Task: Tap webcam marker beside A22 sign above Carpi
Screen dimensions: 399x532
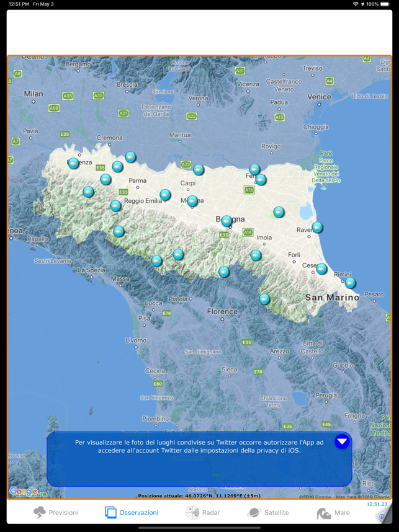Action: pyautogui.click(x=199, y=169)
